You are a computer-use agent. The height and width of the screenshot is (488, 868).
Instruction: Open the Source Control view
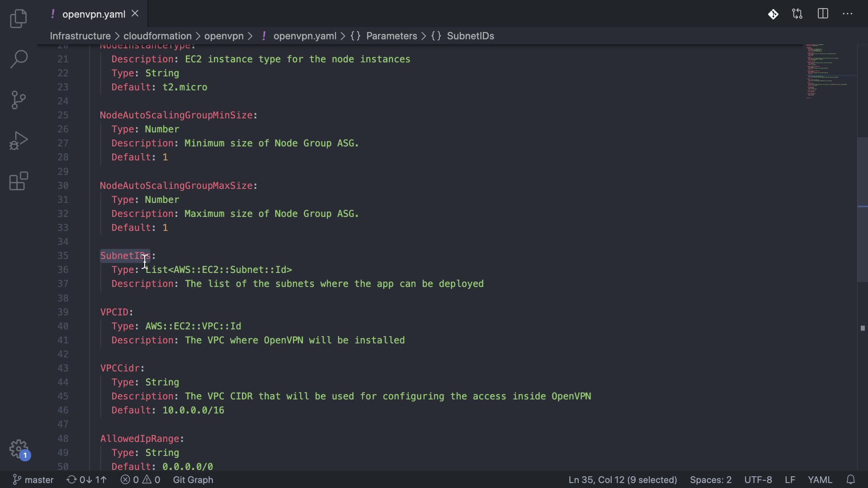[x=19, y=100]
